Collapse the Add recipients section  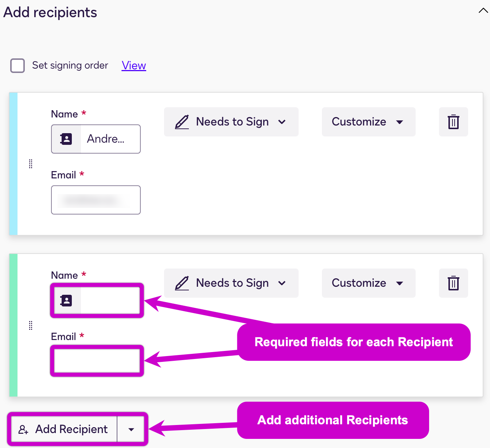point(483,11)
